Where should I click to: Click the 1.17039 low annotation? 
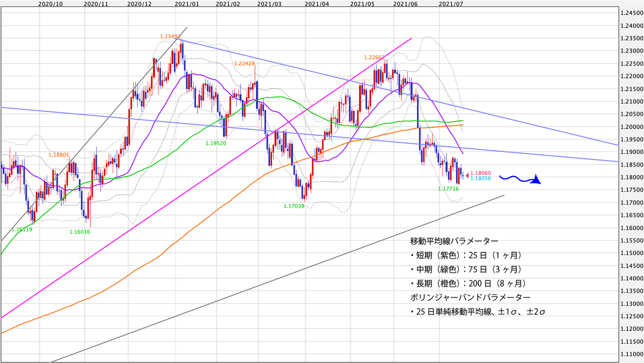tap(294, 205)
